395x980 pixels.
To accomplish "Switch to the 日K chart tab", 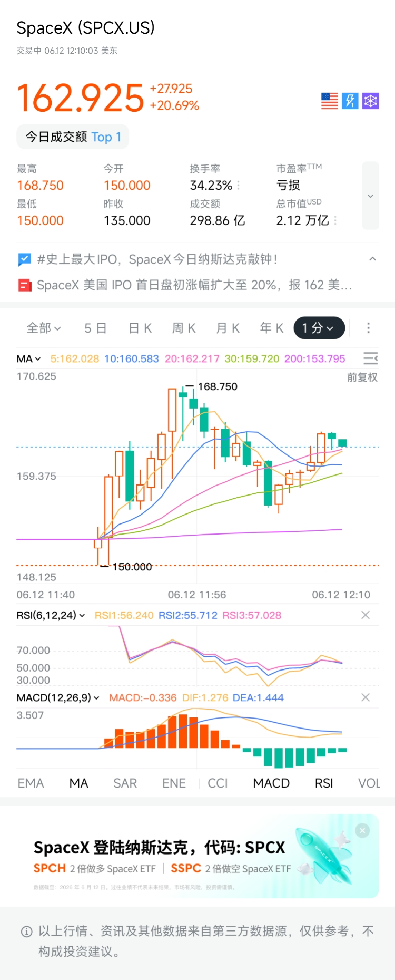I will [140, 328].
